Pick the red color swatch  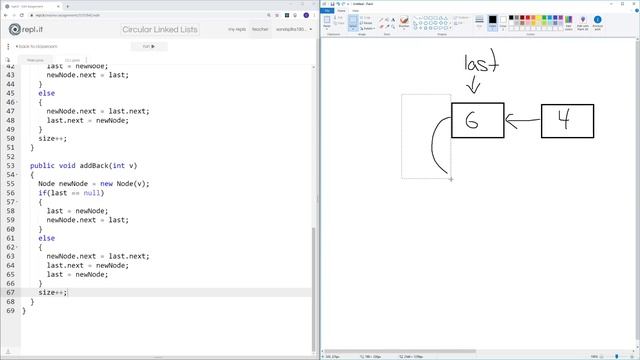pyautogui.click(x=528, y=18)
